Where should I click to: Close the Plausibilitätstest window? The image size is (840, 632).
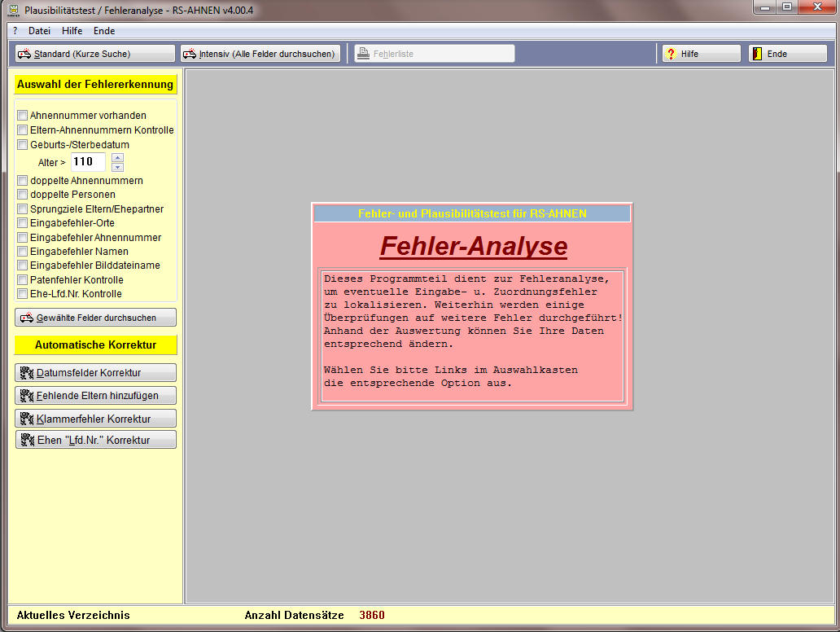pos(817,7)
